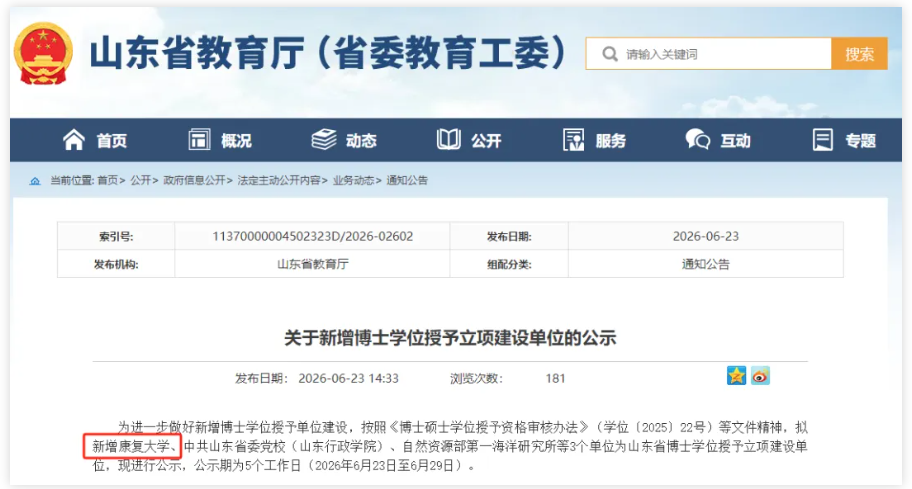Click the national emblem logo
Image resolution: width=912 pixels, height=489 pixels.
click(x=43, y=53)
